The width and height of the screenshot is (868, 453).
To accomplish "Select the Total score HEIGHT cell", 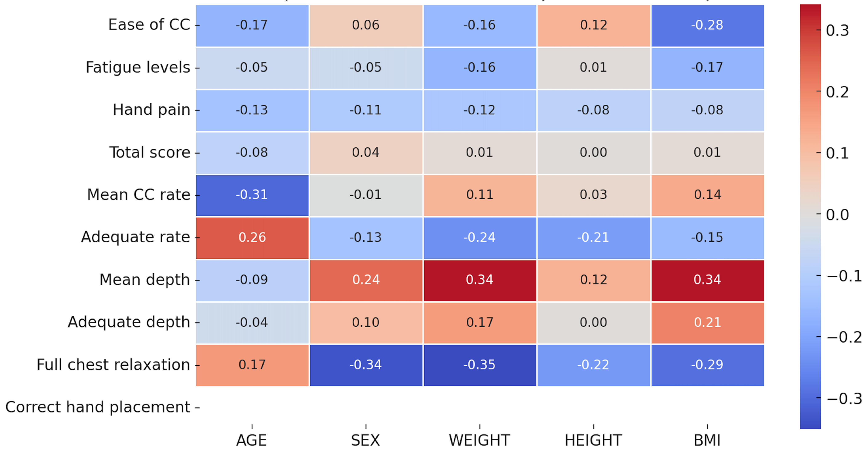I will point(593,152).
